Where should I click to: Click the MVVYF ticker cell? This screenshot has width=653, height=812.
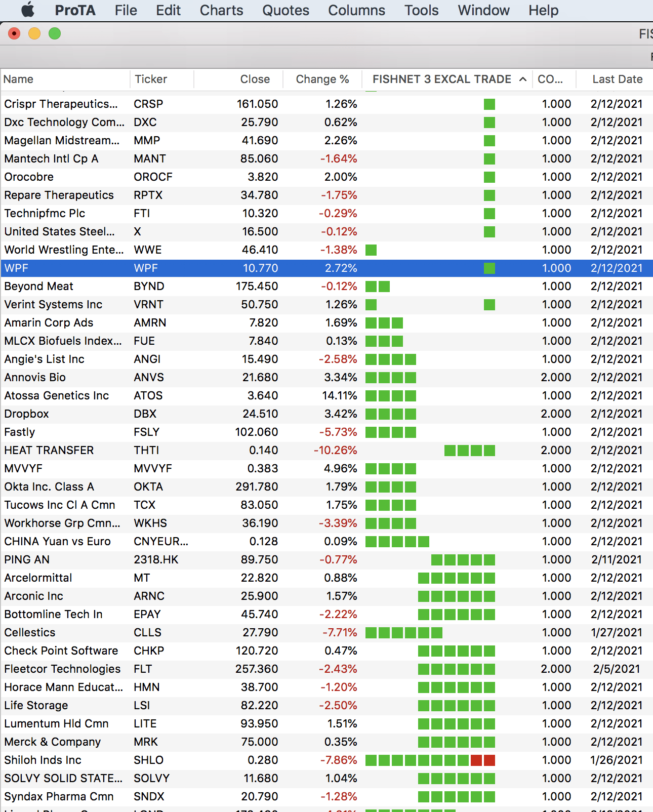coord(153,468)
